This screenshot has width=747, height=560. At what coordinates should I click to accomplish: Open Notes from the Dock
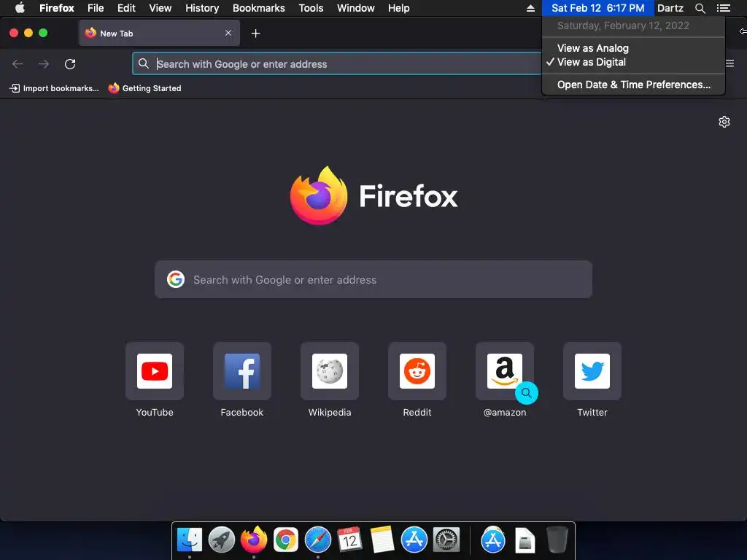[x=382, y=540]
